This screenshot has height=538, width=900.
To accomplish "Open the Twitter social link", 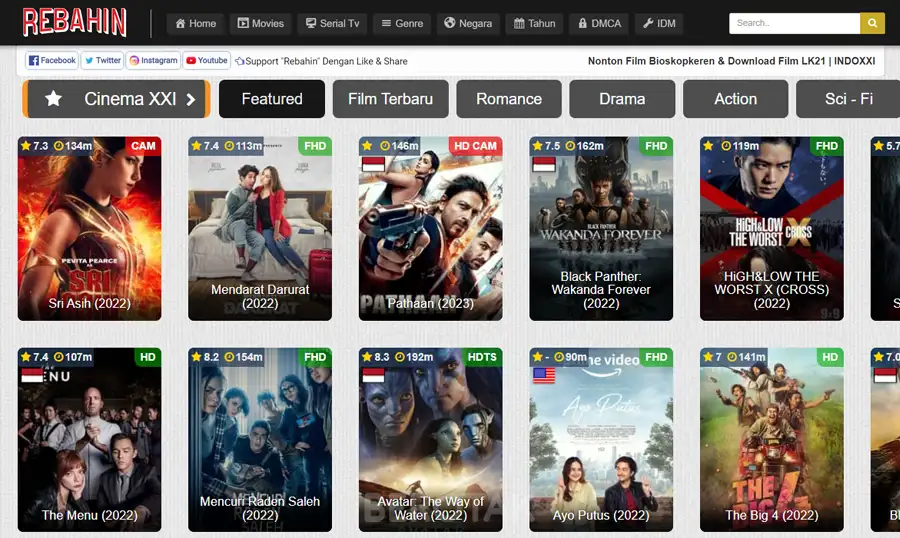I will (103, 60).
